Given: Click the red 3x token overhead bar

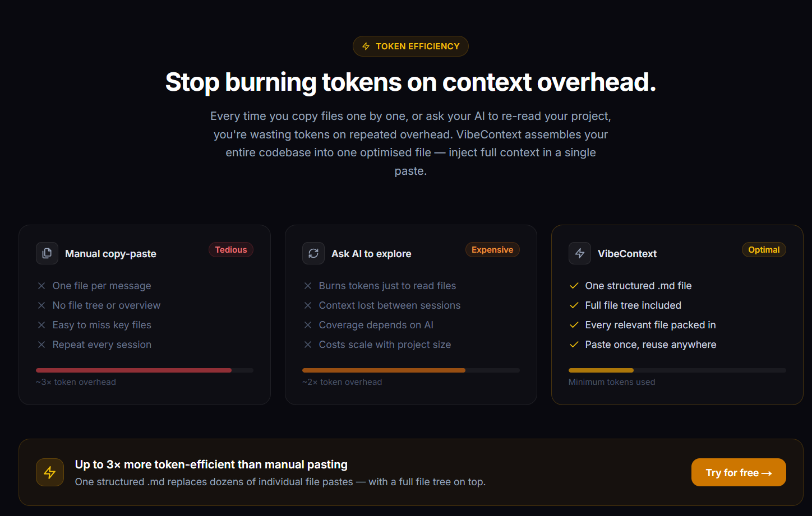Looking at the screenshot, I should (145, 370).
